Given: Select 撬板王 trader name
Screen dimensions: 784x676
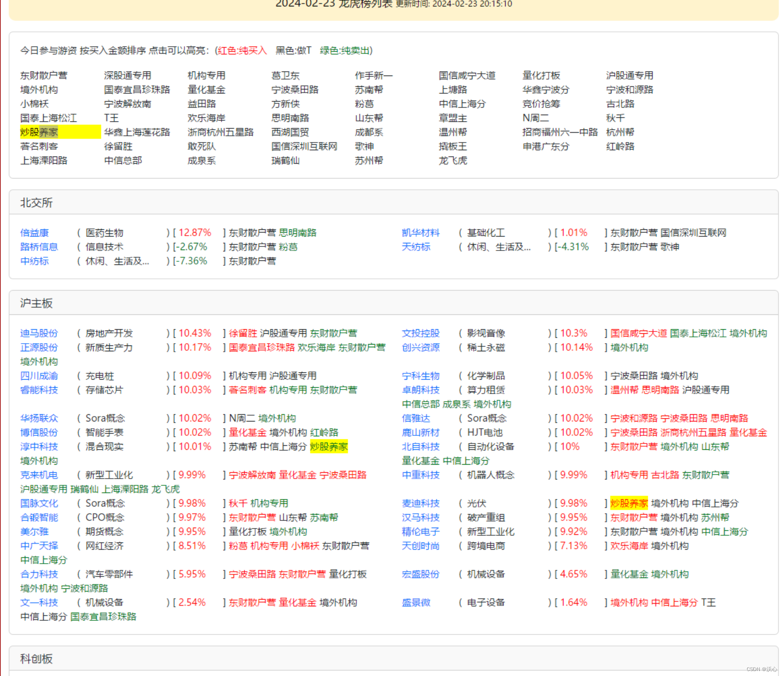Looking at the screenshot, I should pyautogui.click(x=453, y=146).
